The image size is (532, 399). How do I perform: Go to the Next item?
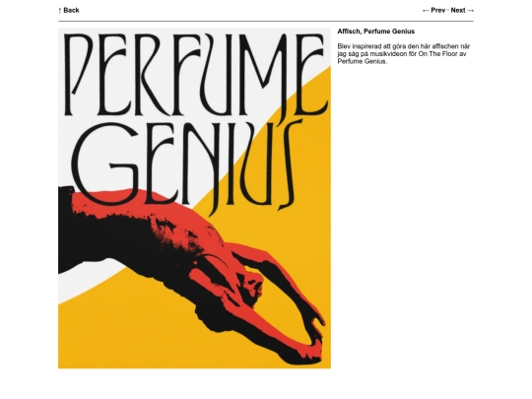coord(458,10)
